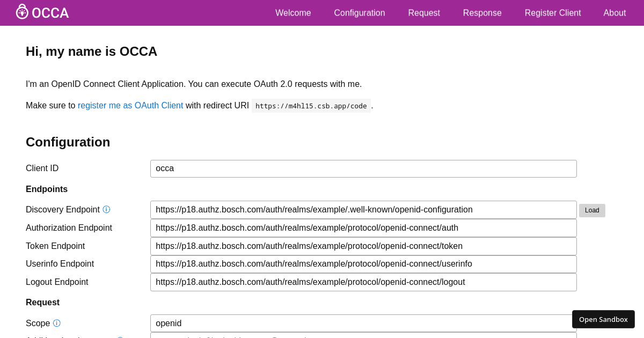Open the Register Client page
This screenshot has width=644, height=338.
click(553, 12)
